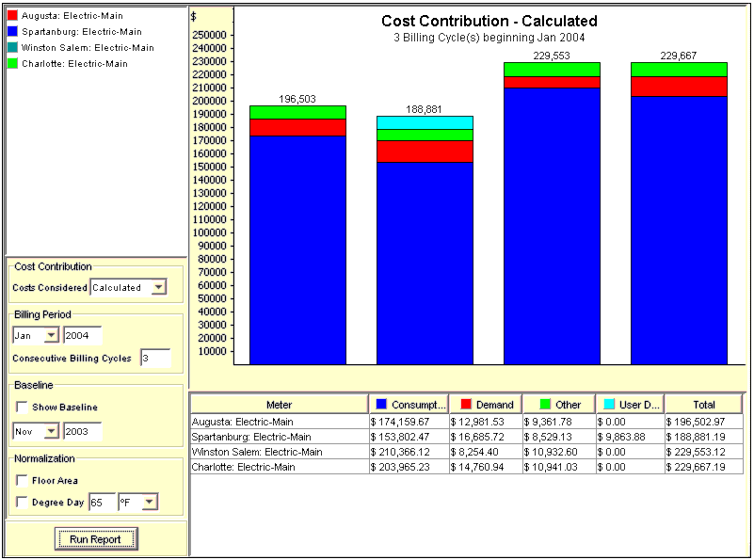The height and width of the screenshot is (560, 754).
Task: Click the Meter column header
Action: point(279,405)
